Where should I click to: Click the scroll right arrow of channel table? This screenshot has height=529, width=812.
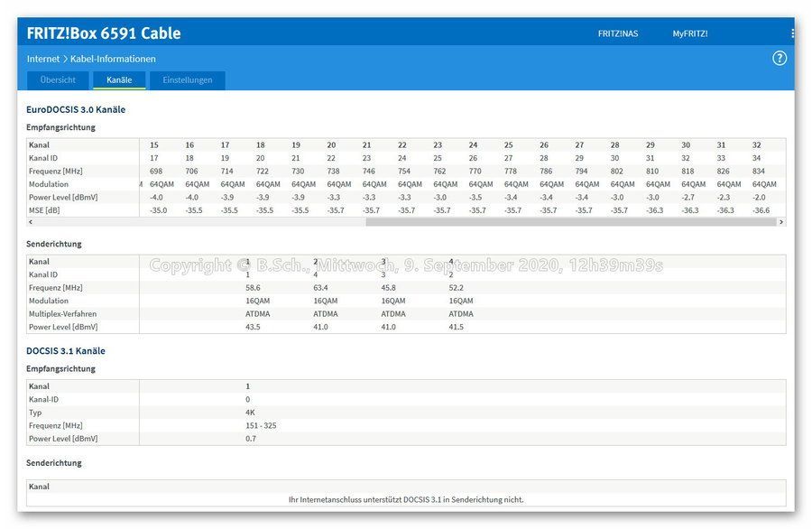pos(780,222)
